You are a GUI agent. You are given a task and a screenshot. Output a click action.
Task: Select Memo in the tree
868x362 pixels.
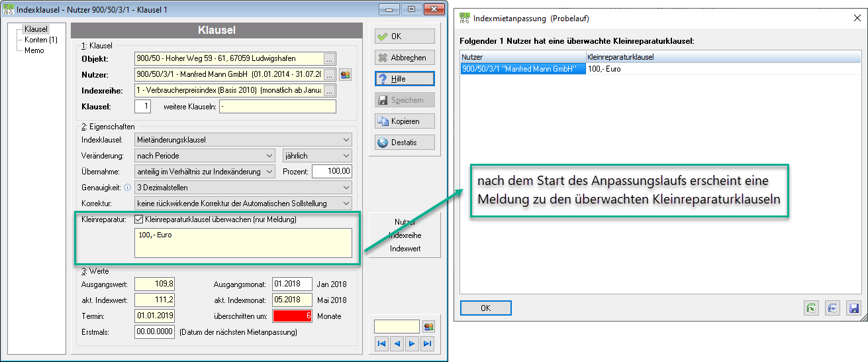[x=34, y=50]
